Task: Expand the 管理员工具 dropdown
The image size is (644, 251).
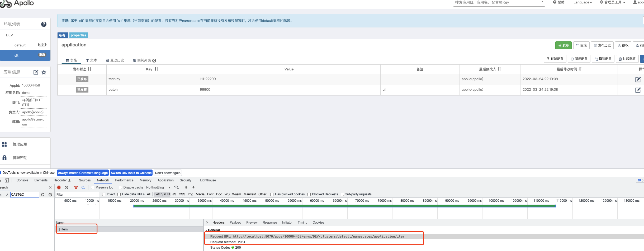Action: tap(612, 2)
